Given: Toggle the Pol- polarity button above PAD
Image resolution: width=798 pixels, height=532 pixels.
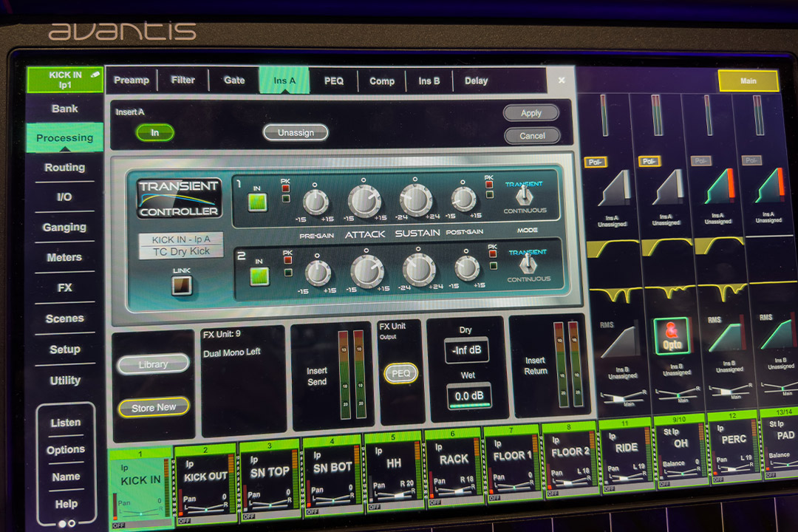Looking at the screenshot, I should point(751,160).
